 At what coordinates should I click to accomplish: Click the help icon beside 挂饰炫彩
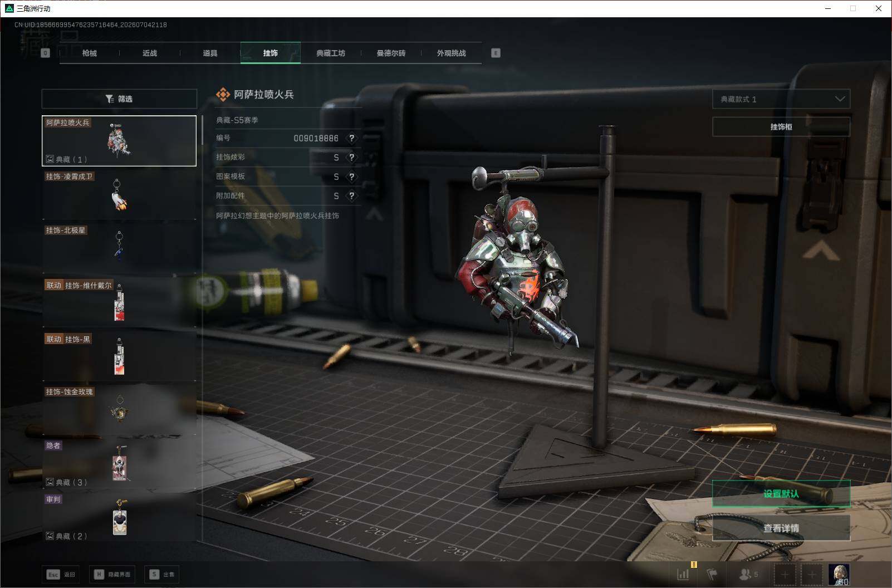pos(351,158)
